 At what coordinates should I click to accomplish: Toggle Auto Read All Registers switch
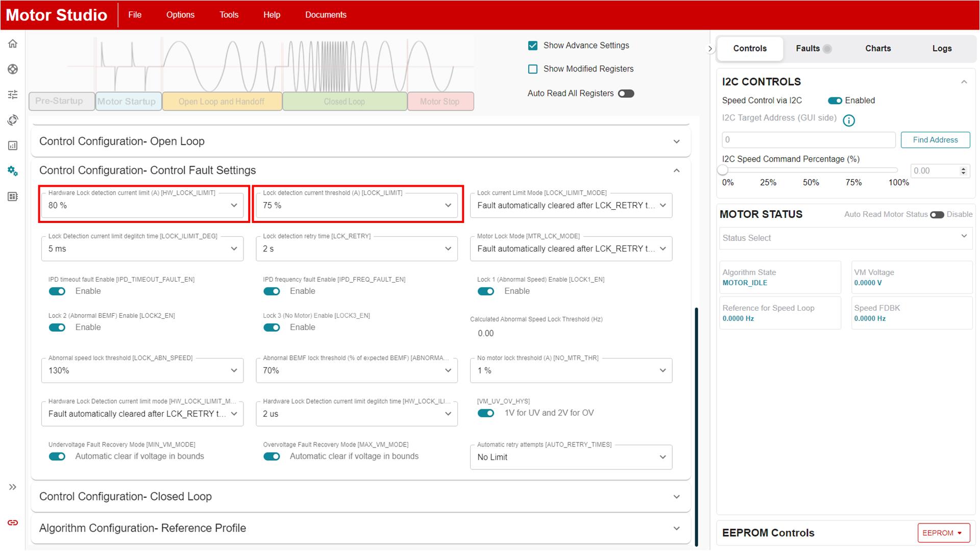(626, 93)
